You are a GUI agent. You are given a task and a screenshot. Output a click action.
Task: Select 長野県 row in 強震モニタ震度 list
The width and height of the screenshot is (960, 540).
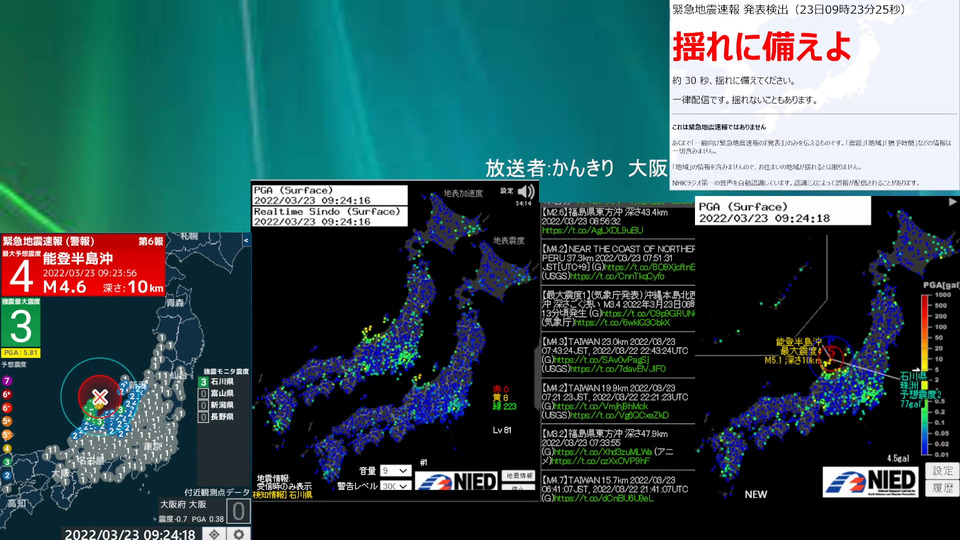coord(216,416)
